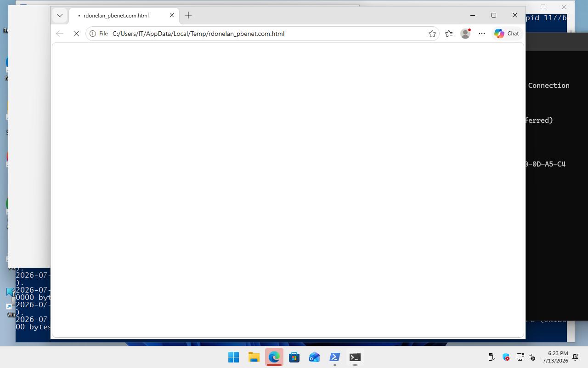Open File Explorer from the taskbar
The image size is (588, 368).
pyautogui.click(x=254, y=357)
